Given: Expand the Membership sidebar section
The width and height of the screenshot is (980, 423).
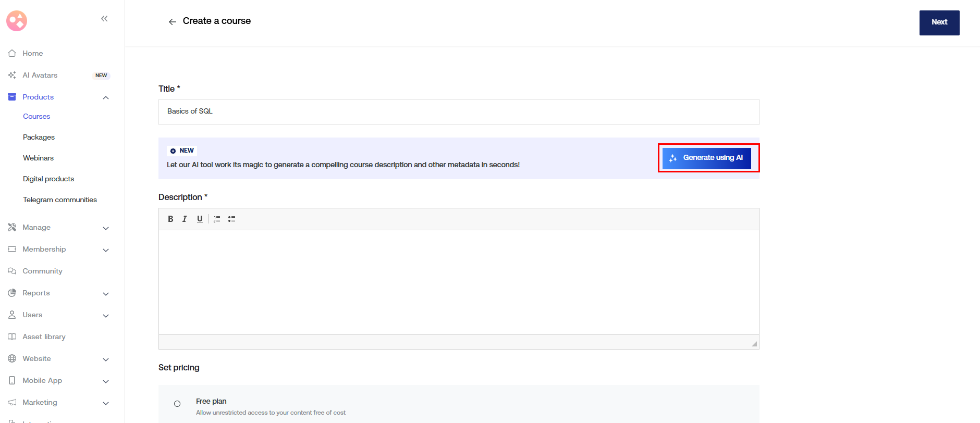Looking at the screenshot, I should (x=106, y=250).
